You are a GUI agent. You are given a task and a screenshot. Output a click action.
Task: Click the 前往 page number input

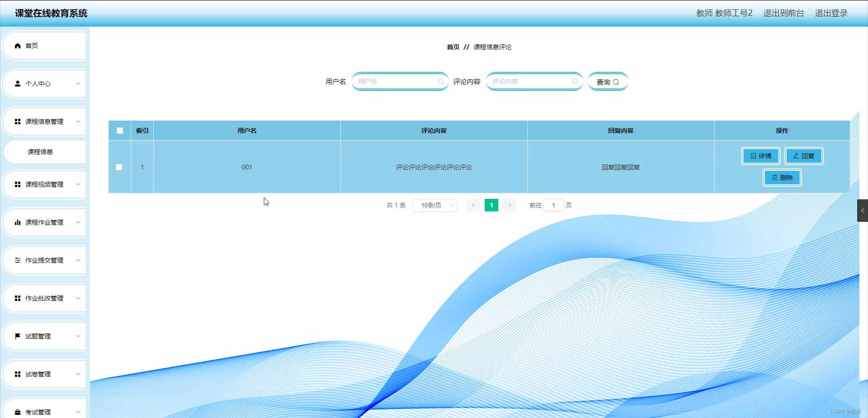pyautogui.click(x=554, y=205)
